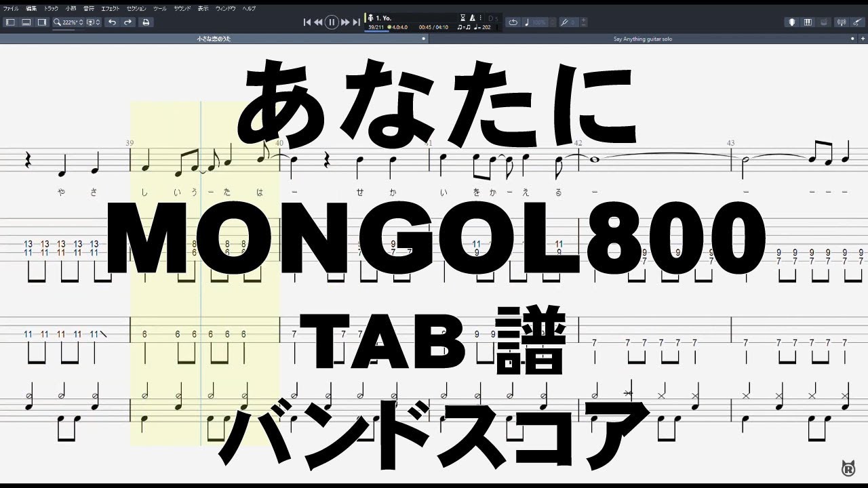Switch to Say Anything guitar solo tab

point(643,39)
